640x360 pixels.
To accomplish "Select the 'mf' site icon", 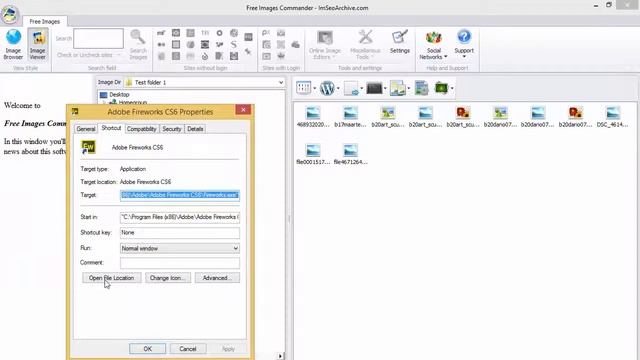I will (161, 33).
